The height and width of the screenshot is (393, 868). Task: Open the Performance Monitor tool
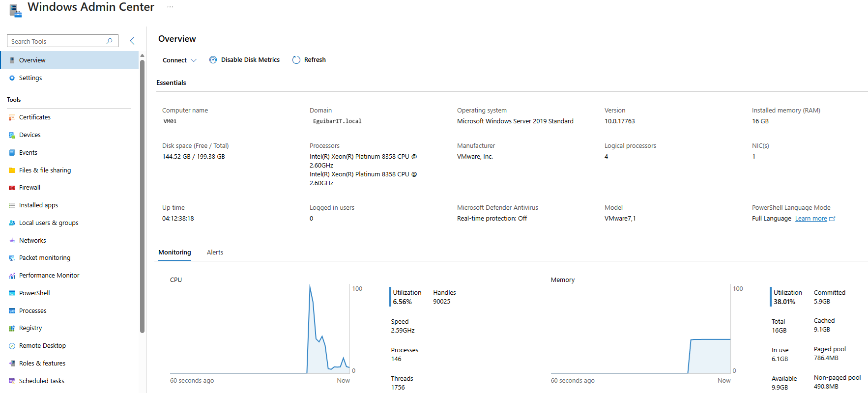(69, 276)
